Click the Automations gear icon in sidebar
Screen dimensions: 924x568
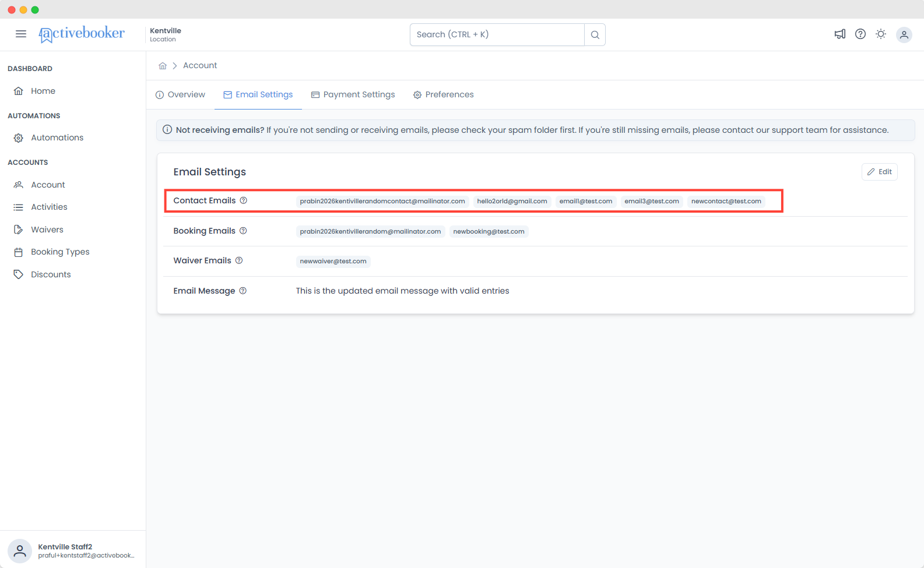[x=19, y=137]
